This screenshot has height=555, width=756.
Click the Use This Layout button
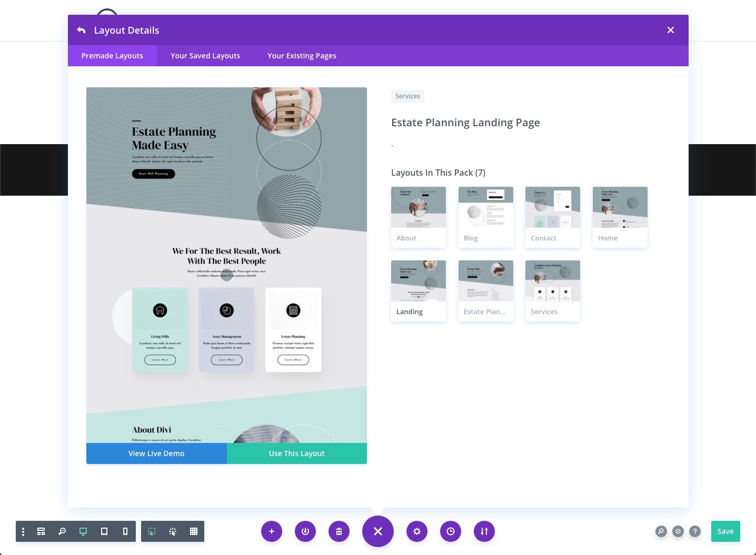(x=296, y=453)
